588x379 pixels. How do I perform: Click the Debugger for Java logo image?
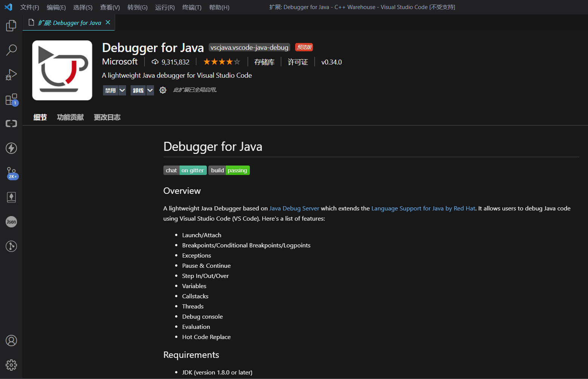pos(62,70)
